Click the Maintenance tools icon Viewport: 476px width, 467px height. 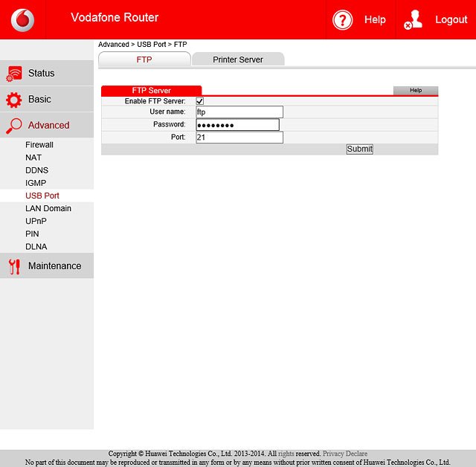point(14,266)
